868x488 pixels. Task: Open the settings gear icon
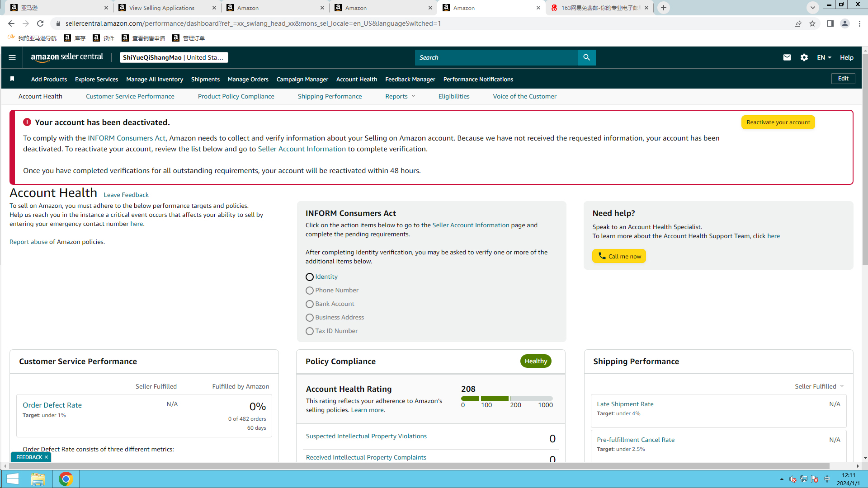pyautogui.click(x=804, y=57)
